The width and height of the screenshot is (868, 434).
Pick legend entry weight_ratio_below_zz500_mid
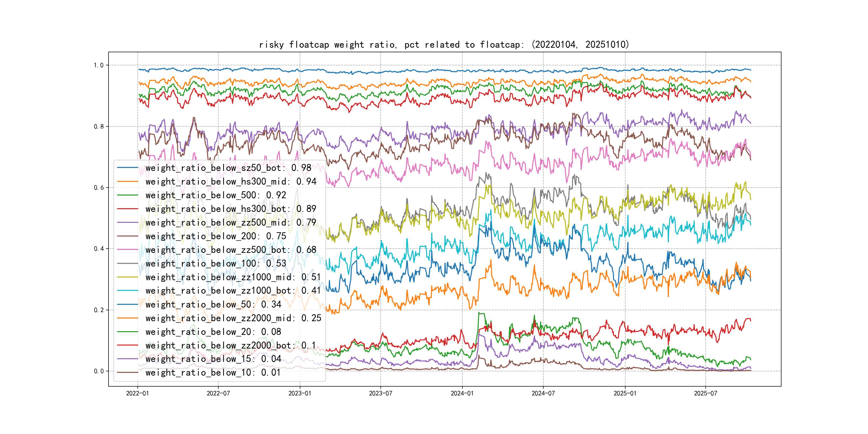coord(231,222)
